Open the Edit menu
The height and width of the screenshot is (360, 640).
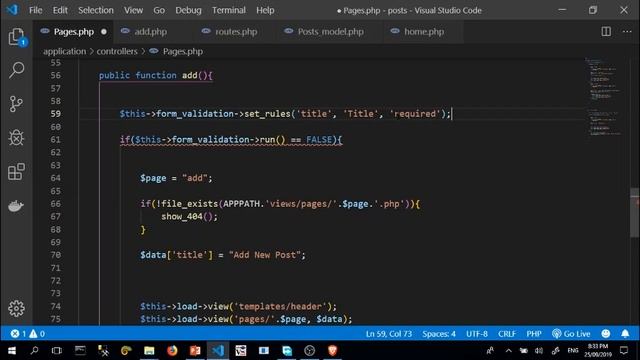[x=60, y=10]
